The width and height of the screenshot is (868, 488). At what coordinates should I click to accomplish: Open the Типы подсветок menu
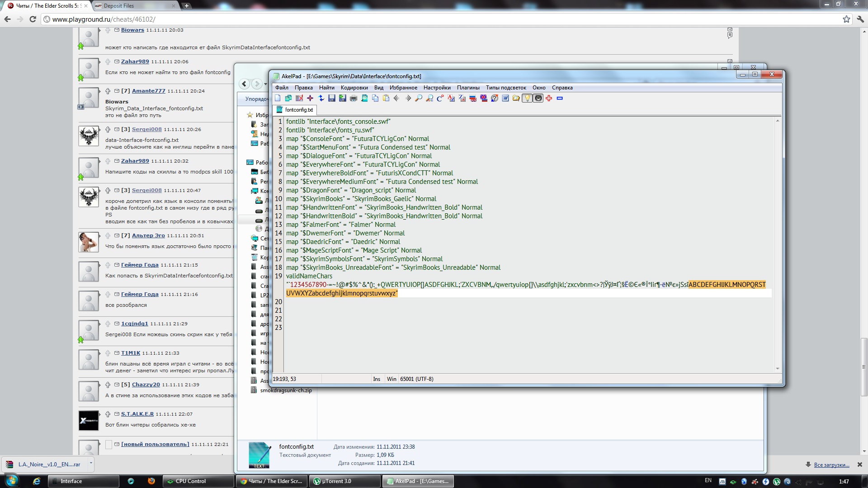[x=506, y=88]
